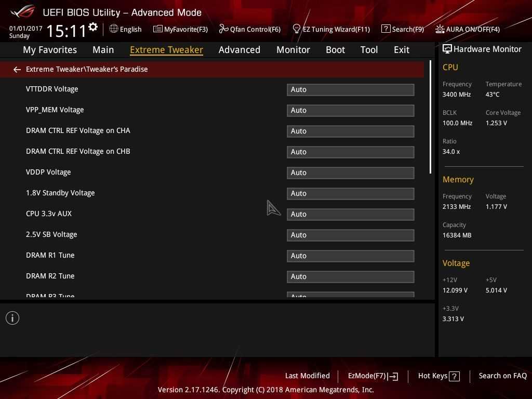Screen dimensions: 532x399
Task: Click the back arrow in Tweaker's Paradise
Action: [x=17, y=69]
